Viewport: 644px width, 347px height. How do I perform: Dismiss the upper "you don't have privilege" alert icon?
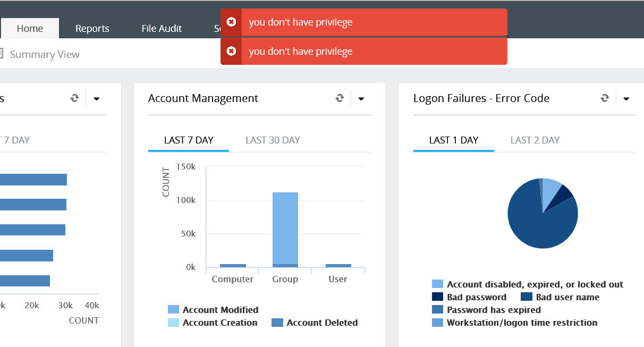coord(231,22)
